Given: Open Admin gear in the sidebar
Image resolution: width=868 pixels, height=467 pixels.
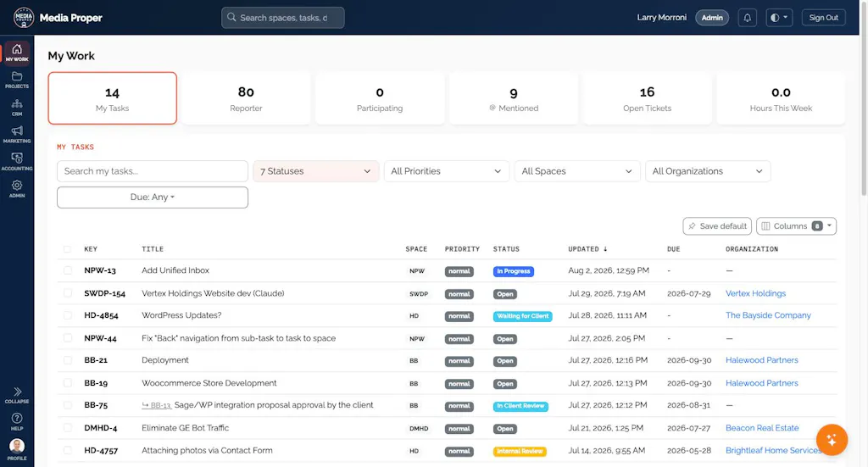Looking at the screenshot, I should point(17,189).
